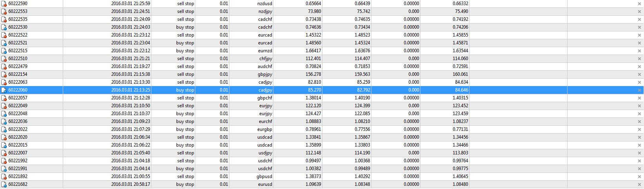Viewport: 644px width, 189px height.
Task: Select the icon next to order 60222007
Action: [x=4, y=153]
